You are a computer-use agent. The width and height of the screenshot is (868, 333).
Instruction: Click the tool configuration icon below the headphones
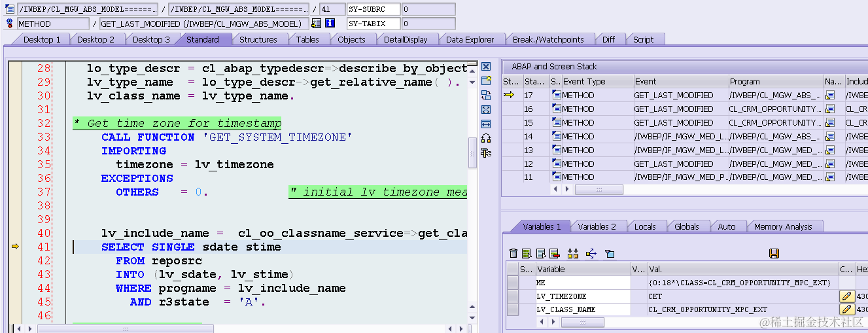[486, 152]
